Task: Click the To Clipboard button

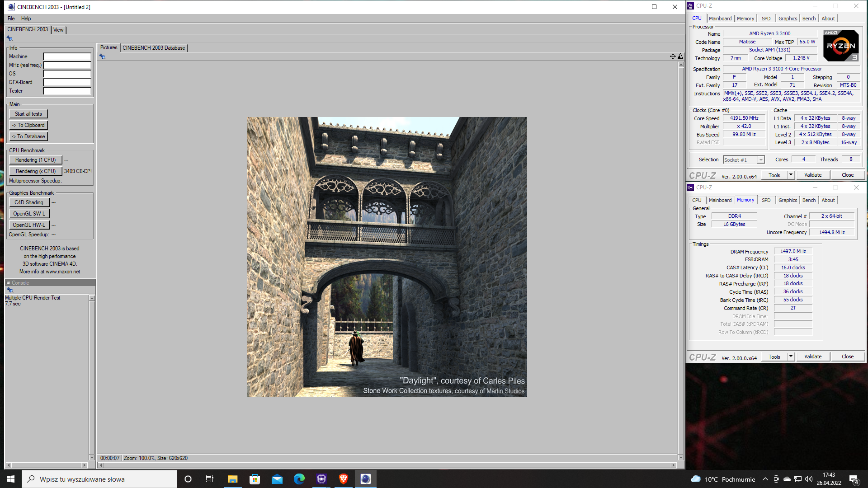Action: tap(28, 125)
